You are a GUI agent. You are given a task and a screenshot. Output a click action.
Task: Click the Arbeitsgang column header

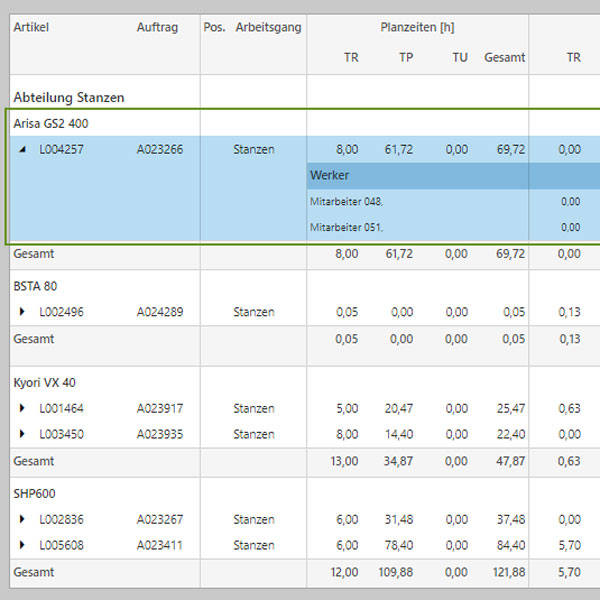pyautogui.click(x=268, y=28)
